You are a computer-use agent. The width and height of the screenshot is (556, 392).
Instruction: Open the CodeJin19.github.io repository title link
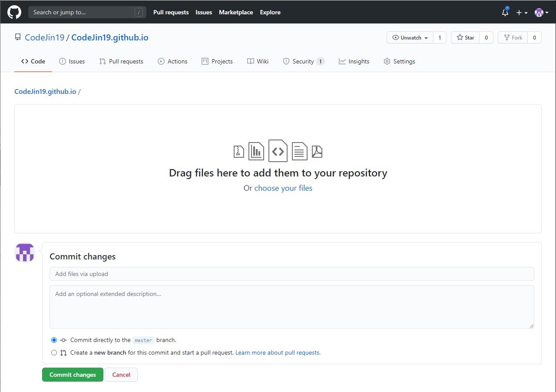(110, 37)
